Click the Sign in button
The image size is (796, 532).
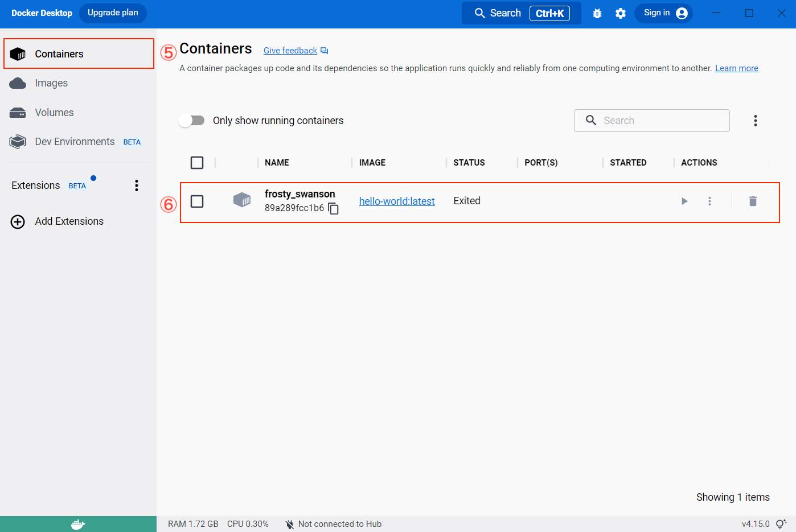664,13
